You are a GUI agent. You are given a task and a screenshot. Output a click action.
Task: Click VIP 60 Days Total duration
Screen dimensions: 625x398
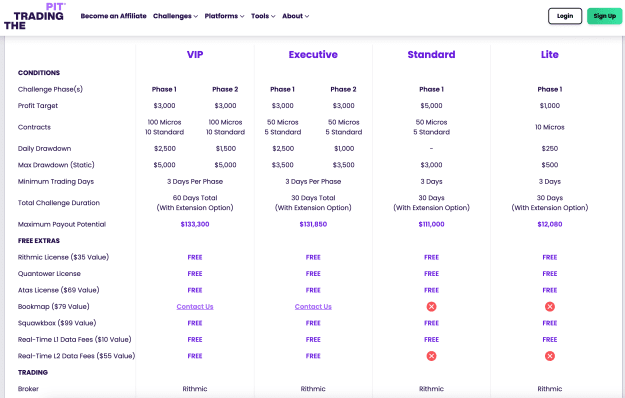[195, 198]
